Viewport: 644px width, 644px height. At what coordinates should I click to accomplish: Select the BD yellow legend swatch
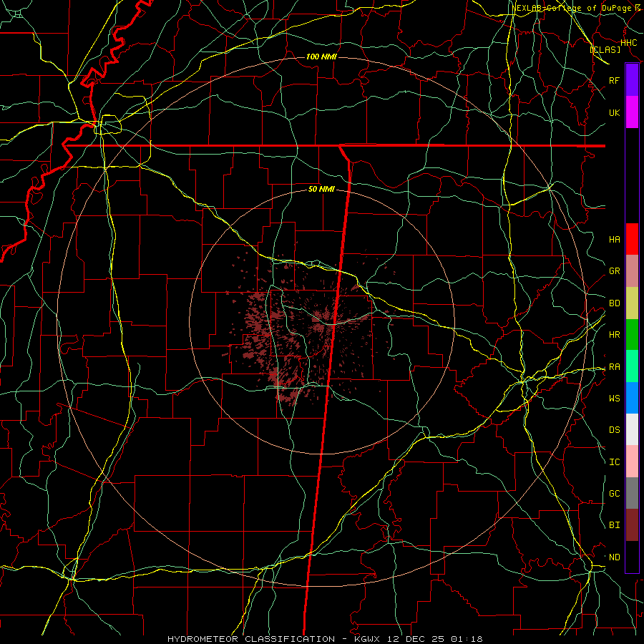point(632,303)
